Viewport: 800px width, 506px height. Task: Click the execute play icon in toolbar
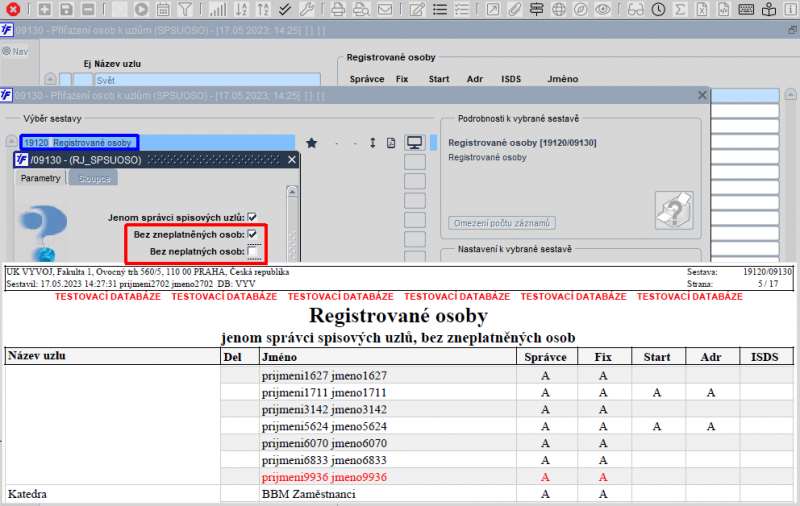[x=141, y=9]
